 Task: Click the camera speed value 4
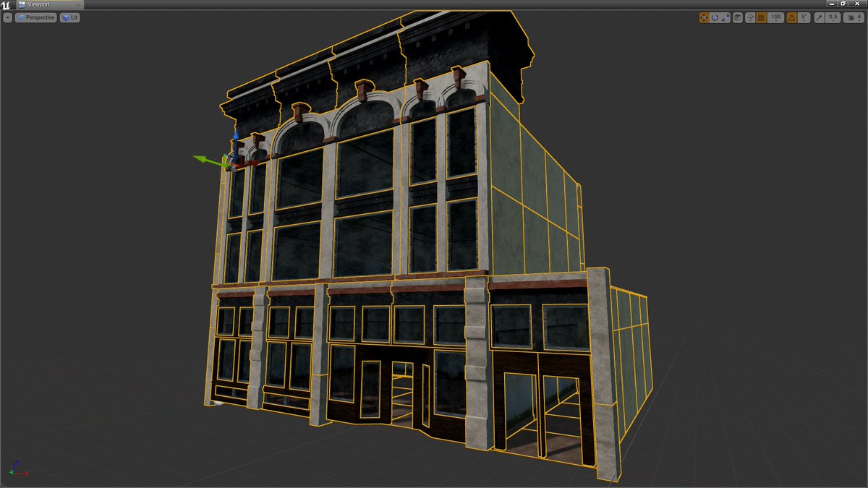tap(859, 17)
